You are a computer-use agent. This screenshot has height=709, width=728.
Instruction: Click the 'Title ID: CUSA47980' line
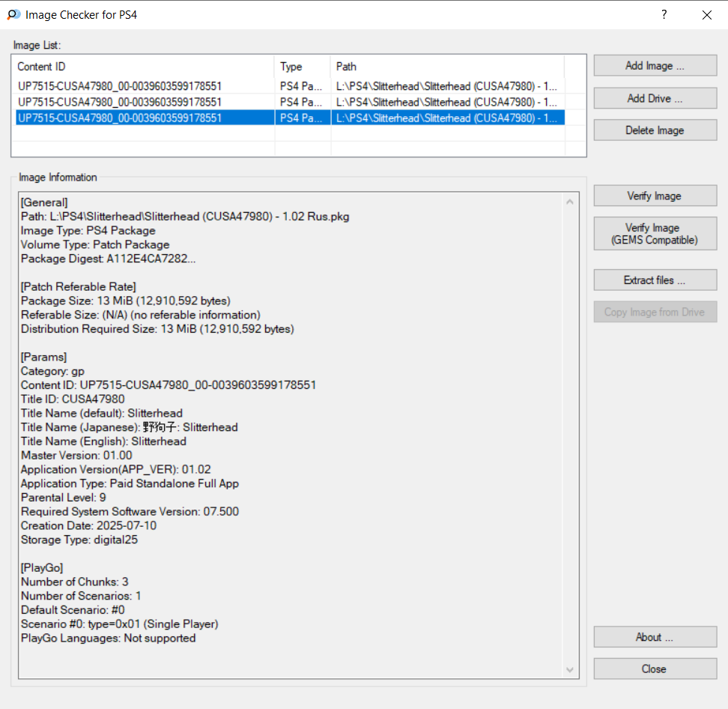(x=73, y=399)
